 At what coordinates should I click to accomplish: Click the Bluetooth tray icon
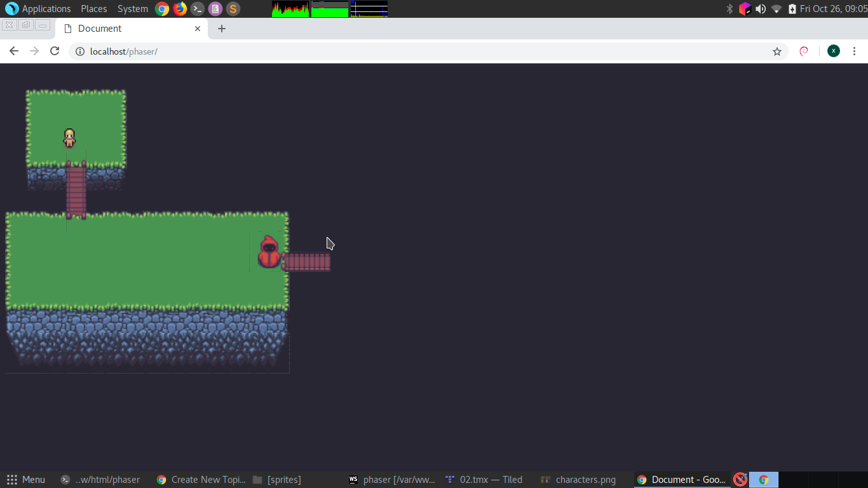click(729, 9)
